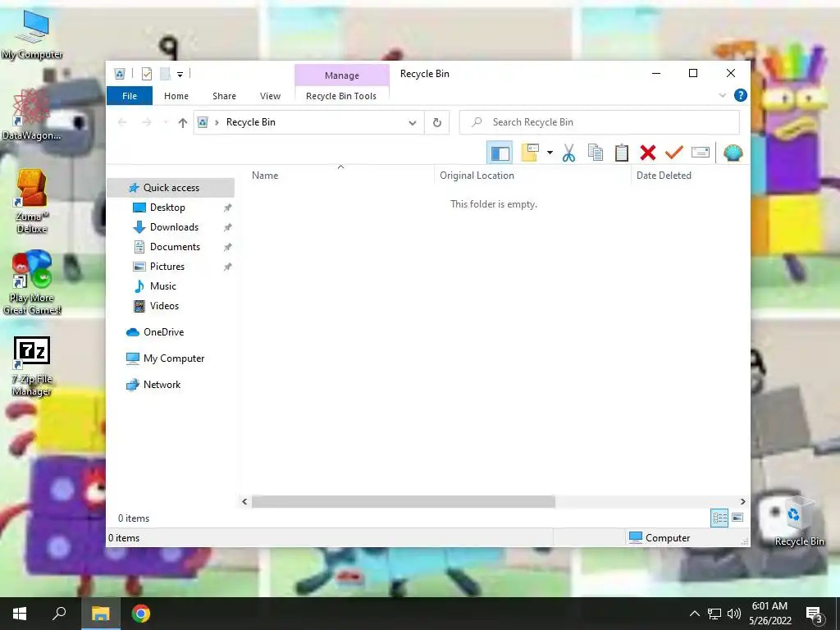Click the Recycle Bin desktop icon
The width and height of the screenshot is (840, 630).
pyautogui.click(x=799, y=521)
